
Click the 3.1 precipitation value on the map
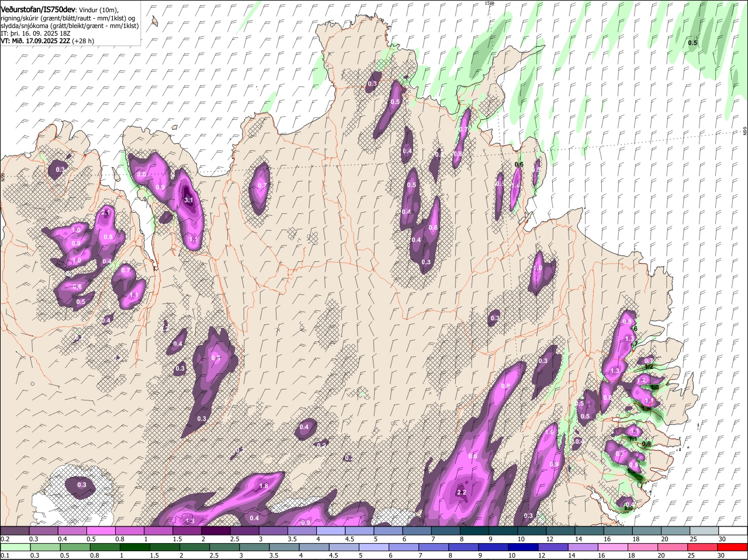[188, 200]
